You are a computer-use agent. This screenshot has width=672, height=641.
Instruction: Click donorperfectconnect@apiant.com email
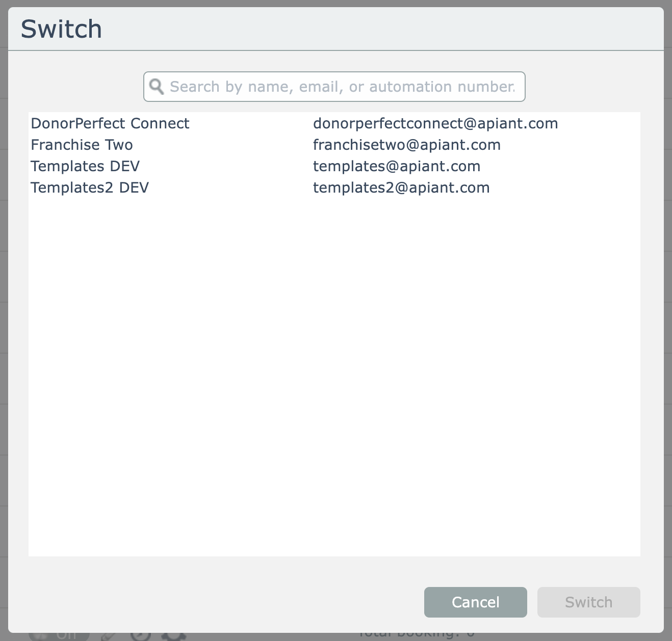click(435, 123)
